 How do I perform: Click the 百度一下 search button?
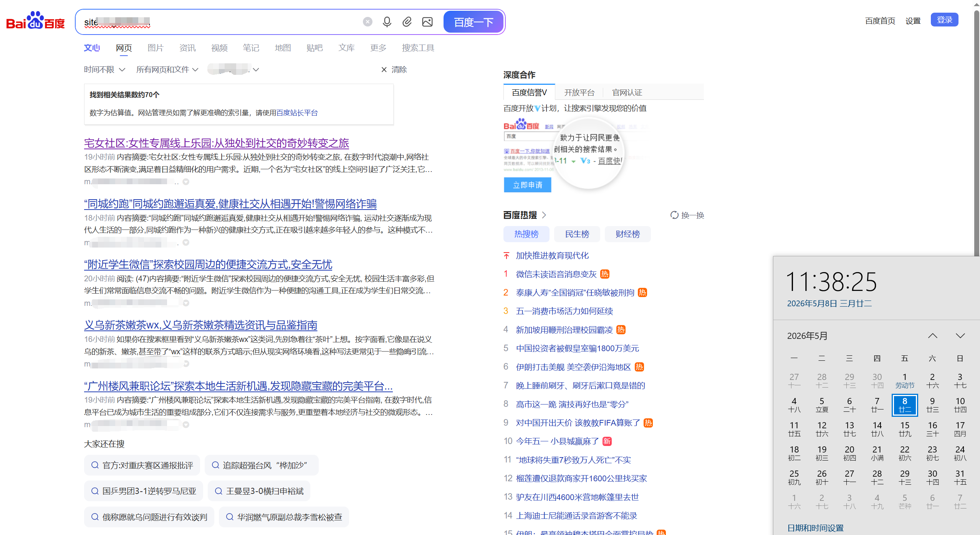pos(473,22)
